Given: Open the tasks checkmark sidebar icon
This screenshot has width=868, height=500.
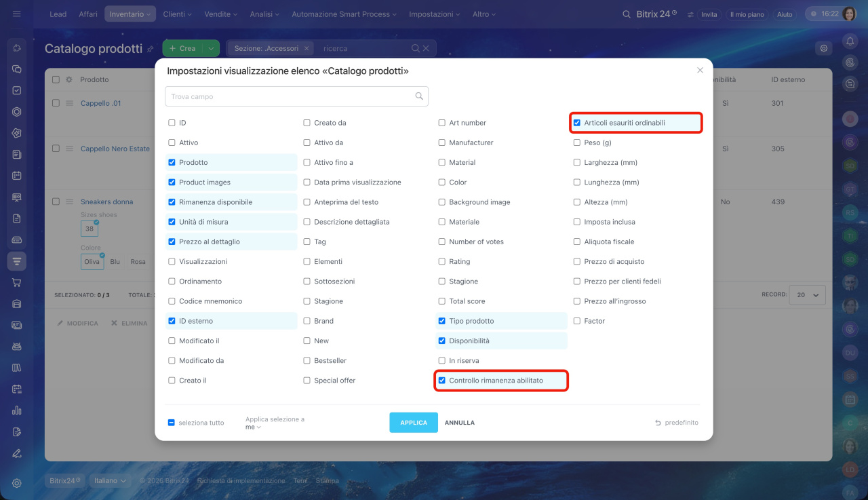Looking at the screenshot, I should tap(17, 90).
